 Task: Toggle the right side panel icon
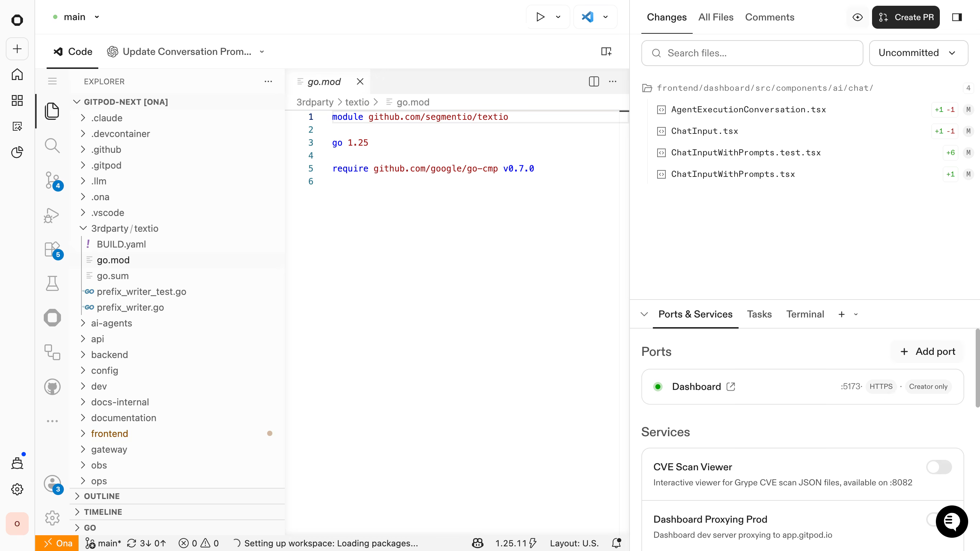pyautogui.click(x=957, y=17)
